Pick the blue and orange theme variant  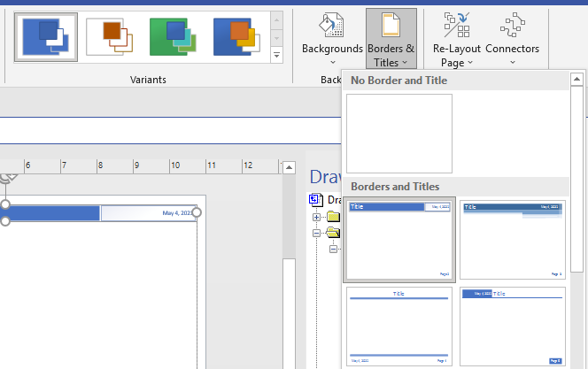[237, 37]
